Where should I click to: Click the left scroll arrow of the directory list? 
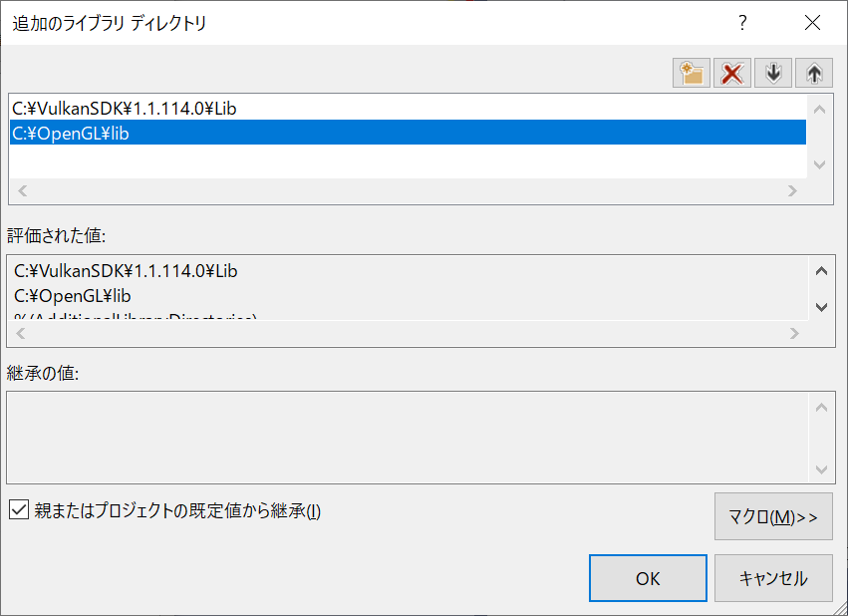[22, 191]
